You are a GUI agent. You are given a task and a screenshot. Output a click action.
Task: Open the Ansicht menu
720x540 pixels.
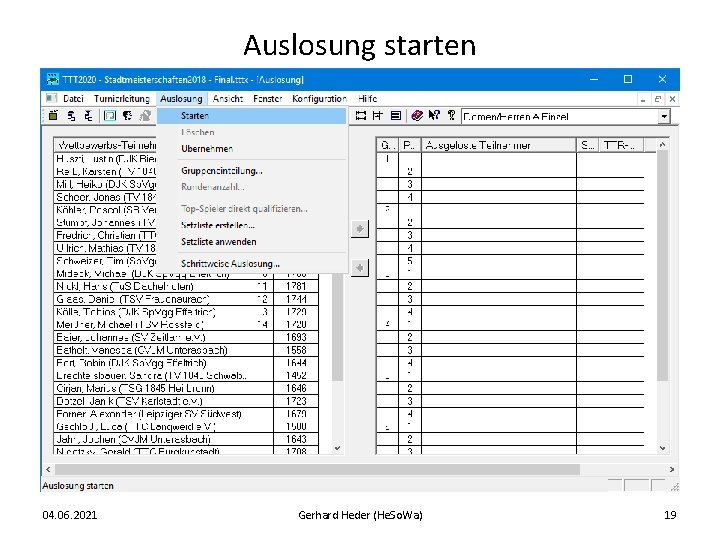click(x=228, y=99)
